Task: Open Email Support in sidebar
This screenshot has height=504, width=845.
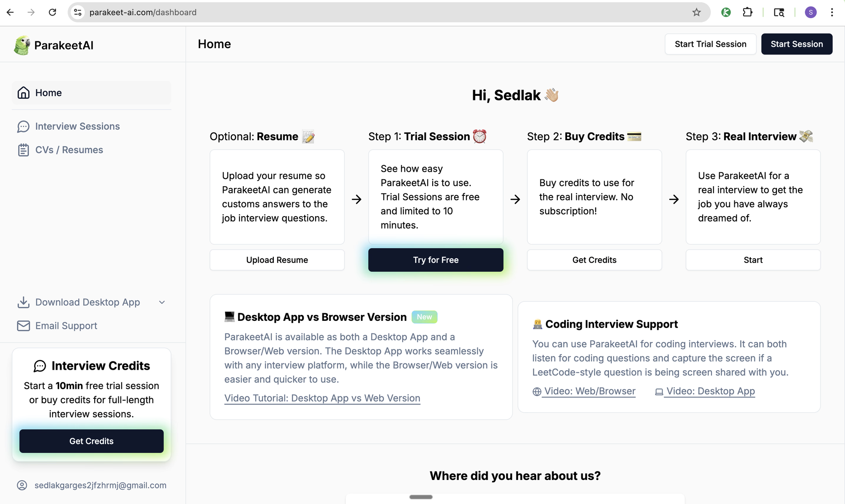Action: [x=66, y=326]
